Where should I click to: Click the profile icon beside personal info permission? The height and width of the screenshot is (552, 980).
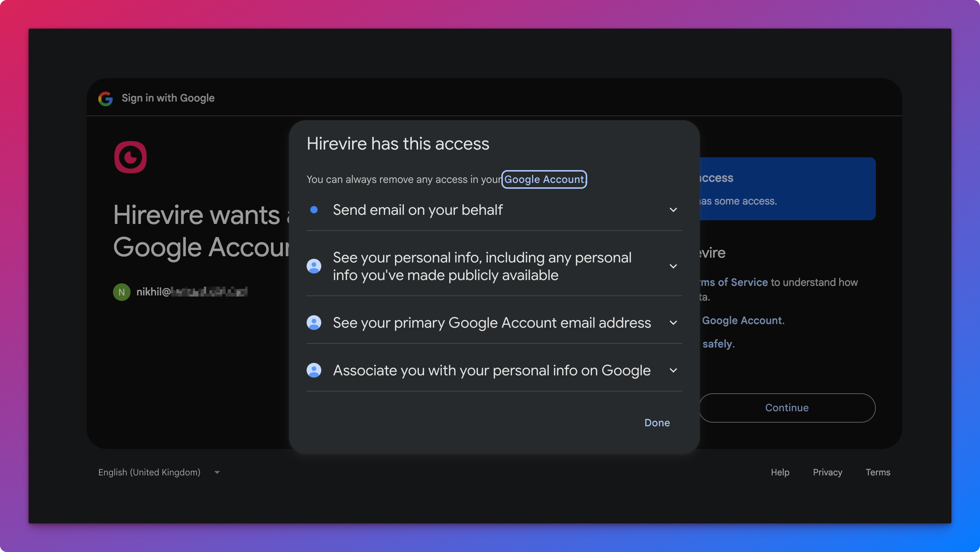pyautogui.click(x=314, y=266)
